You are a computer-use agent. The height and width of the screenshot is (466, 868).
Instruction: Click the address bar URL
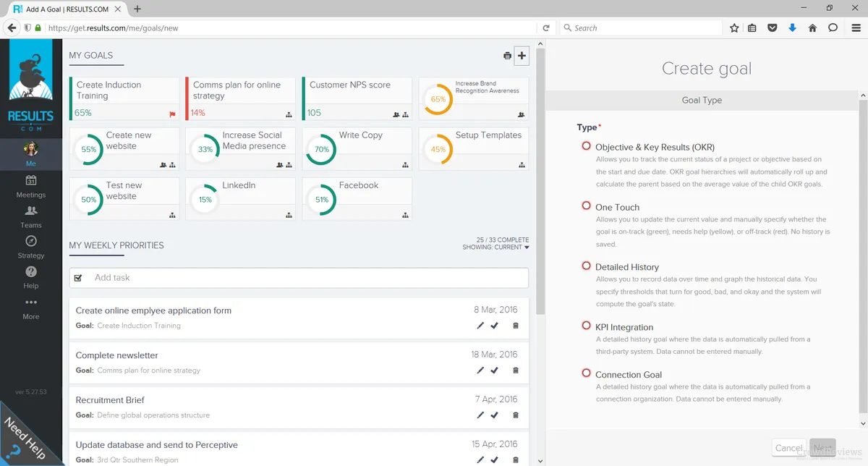click(x=113, y=28)
